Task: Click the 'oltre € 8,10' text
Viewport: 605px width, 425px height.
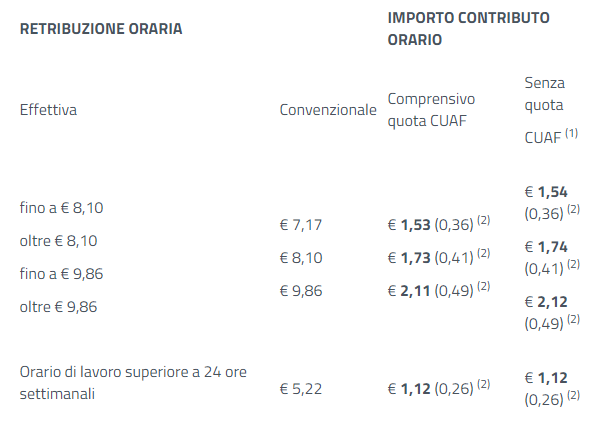Action: 58,241
